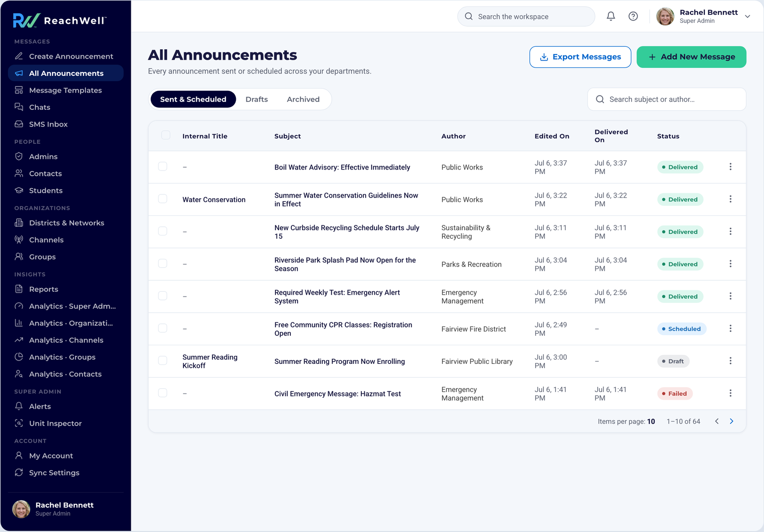Go to Sync Settings in sidebar
Viewport: 764px width, 532px height.
[66, 472]
